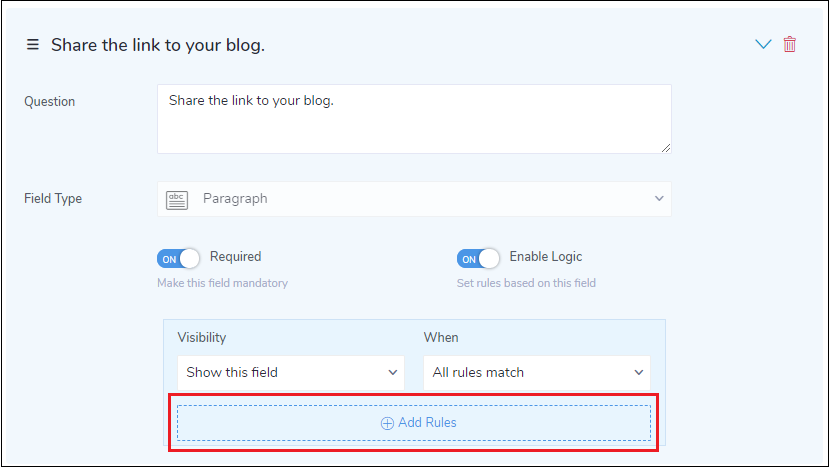Screen dimensions: 830x467
Task: Delete the field with the trash icon
Action: pyautogui.click(x=790, y=44)
